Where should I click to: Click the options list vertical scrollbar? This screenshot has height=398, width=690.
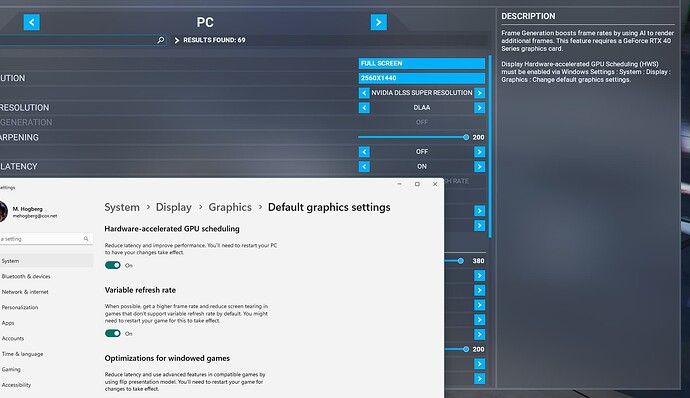pos(490,146)
